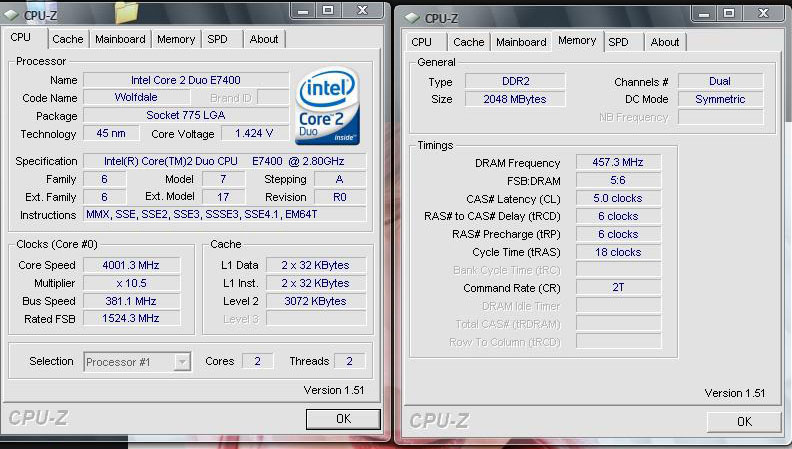The image size is (792, 449).
Task: Click 'Version 1.51' in the right window
Action: (735, 393)
